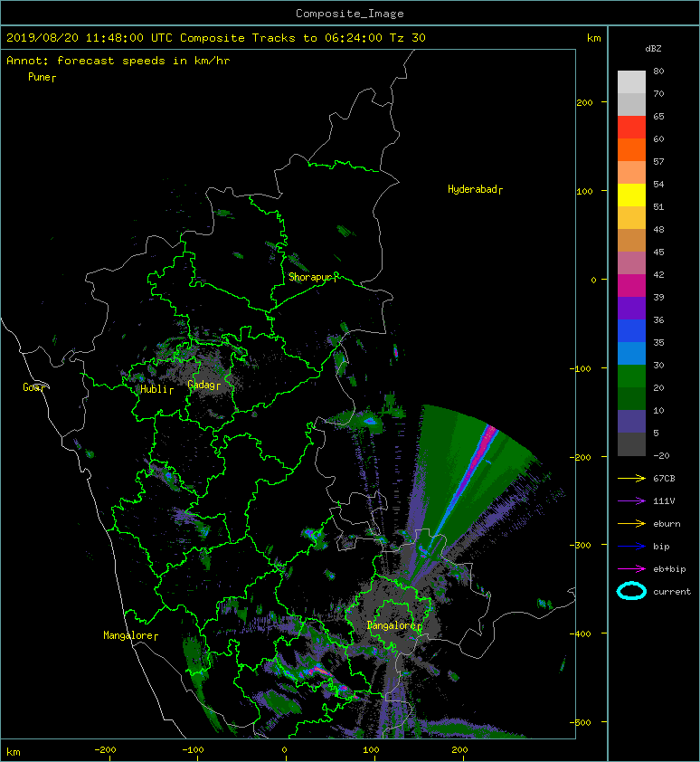The height and width of the screenshot is (762, 700).
Task: Click the Mangalore city label
Action: pos(128,635)
